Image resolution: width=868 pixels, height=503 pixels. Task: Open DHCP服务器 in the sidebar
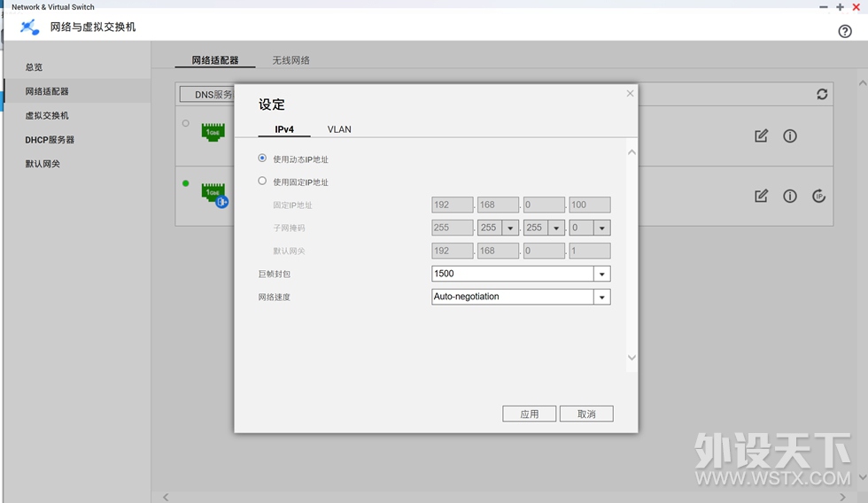(x=50, y=140)
